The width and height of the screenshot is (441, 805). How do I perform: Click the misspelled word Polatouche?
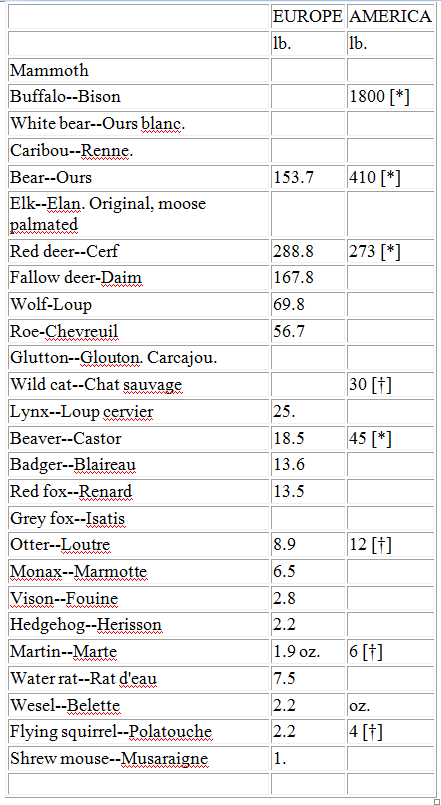coord(170,733)
